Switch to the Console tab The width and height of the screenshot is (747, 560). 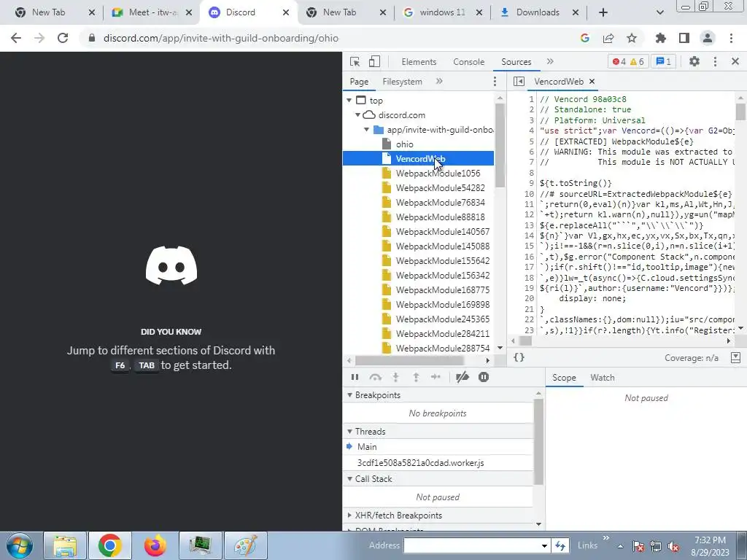469,62
